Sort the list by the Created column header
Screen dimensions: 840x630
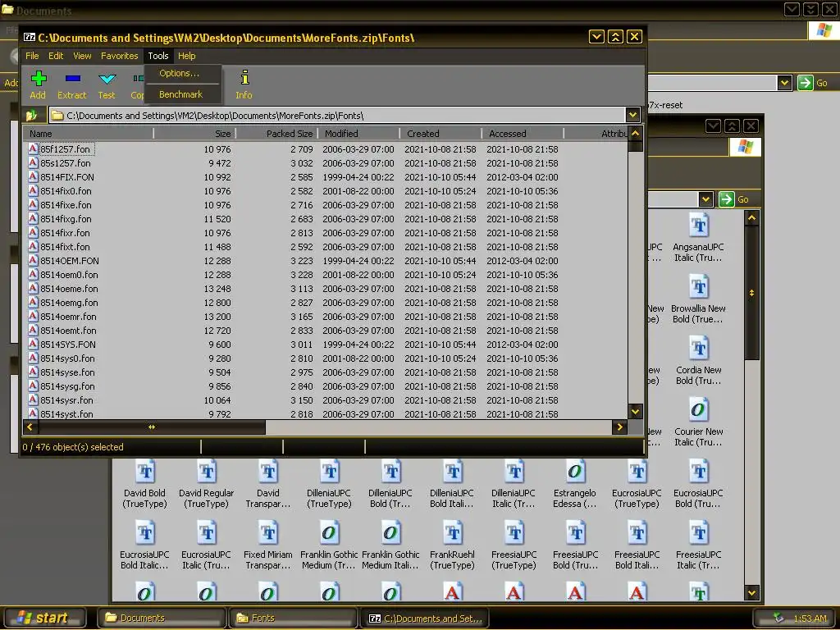pyautogui.click(x=441, y=134)
